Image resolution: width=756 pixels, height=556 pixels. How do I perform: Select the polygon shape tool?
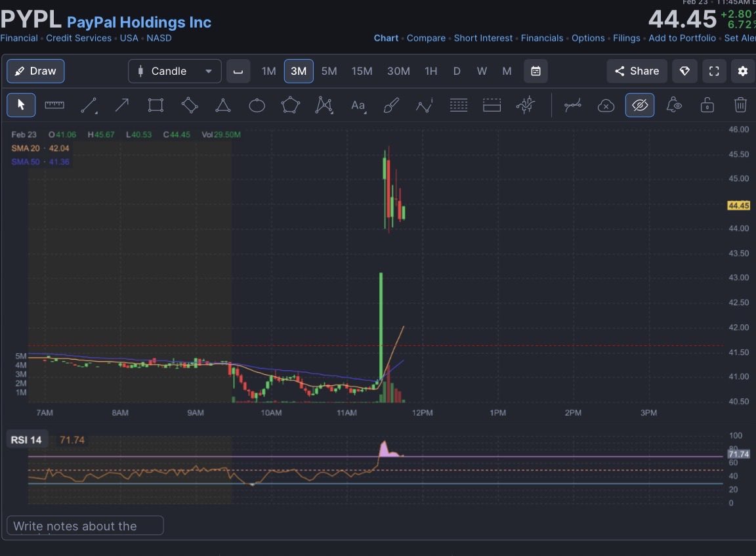pos(290,105)
